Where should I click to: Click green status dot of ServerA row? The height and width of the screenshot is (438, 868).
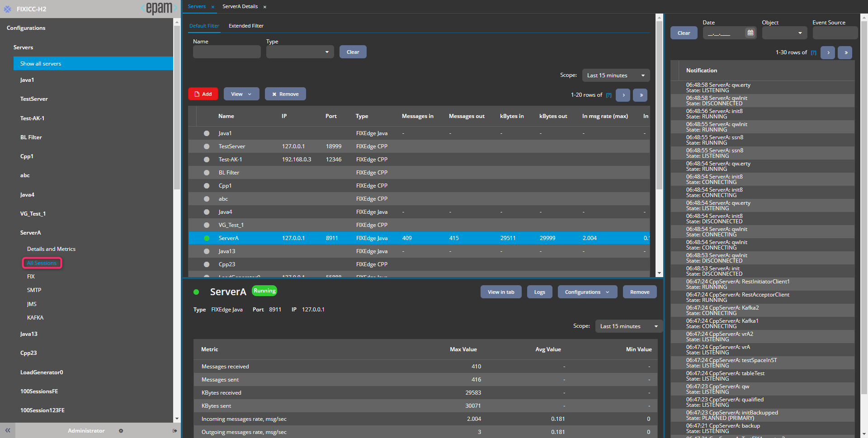(207, 238)
